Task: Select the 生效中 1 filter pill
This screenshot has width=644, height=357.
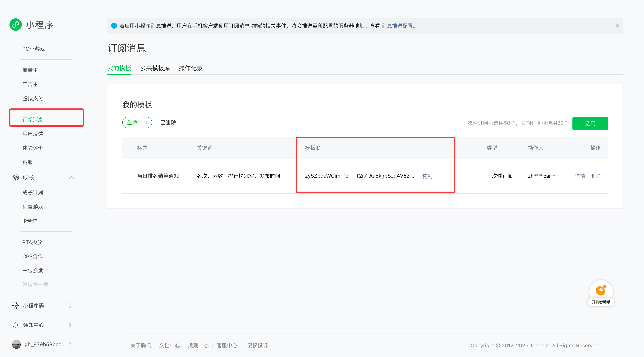Action: [137, 122]
